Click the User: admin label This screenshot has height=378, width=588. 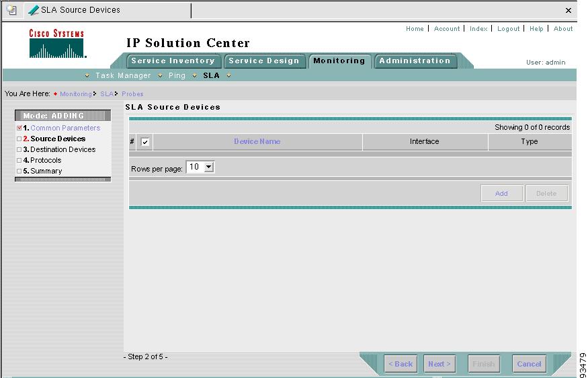point(546,63)
